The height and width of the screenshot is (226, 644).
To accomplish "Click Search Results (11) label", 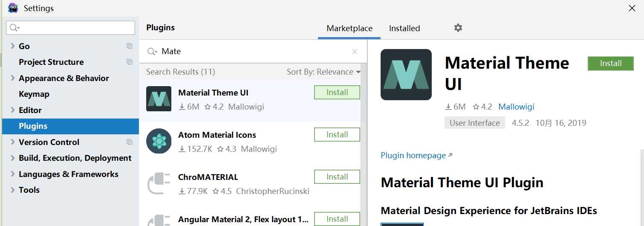I will coord(180,72).
